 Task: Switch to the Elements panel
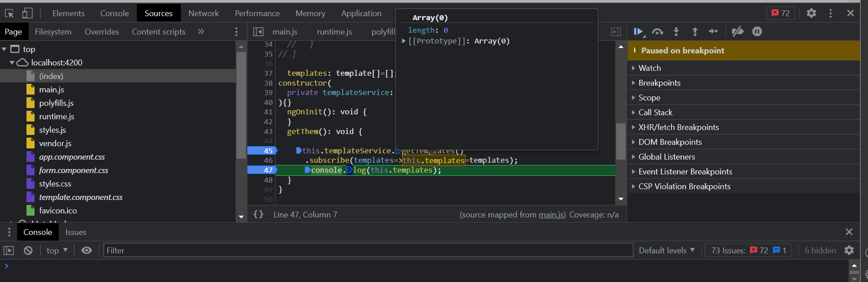point(68,13)
